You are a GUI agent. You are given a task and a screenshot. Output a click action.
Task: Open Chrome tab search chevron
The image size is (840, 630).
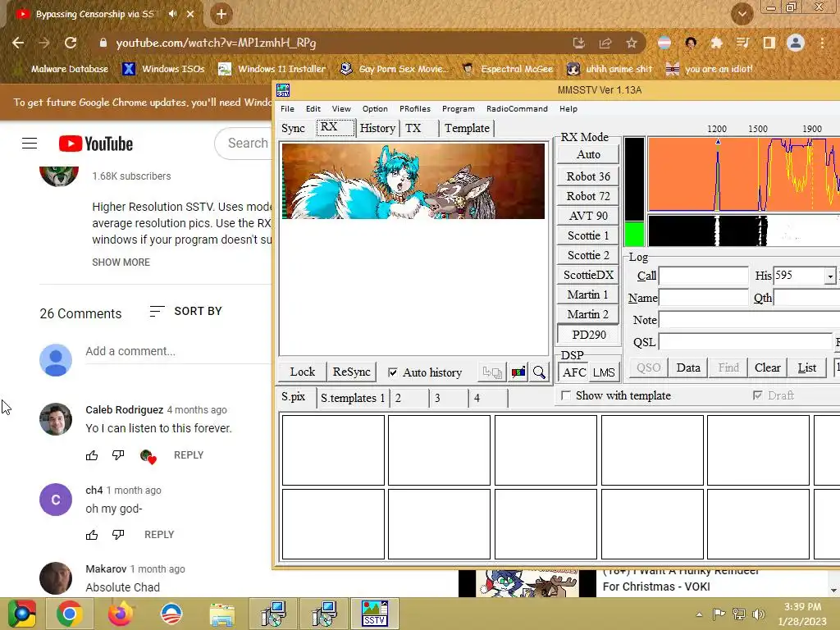[x=742, y=14]
